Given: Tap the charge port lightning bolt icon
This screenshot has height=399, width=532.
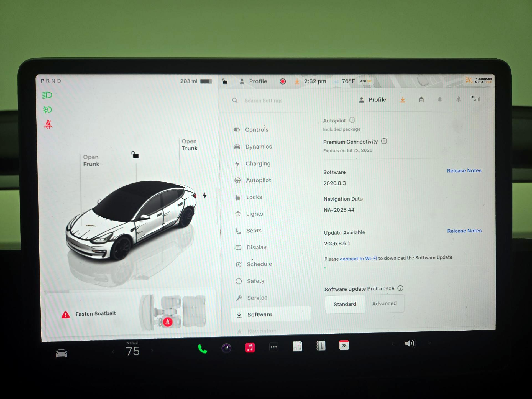Looking at the screenshot, I should (x=204, y=195).
